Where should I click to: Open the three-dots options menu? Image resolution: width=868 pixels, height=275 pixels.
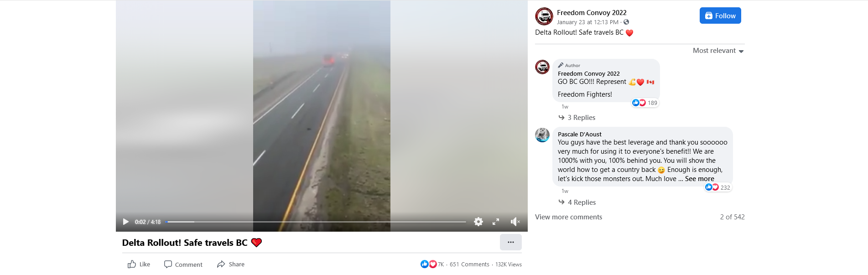(511, 242)
